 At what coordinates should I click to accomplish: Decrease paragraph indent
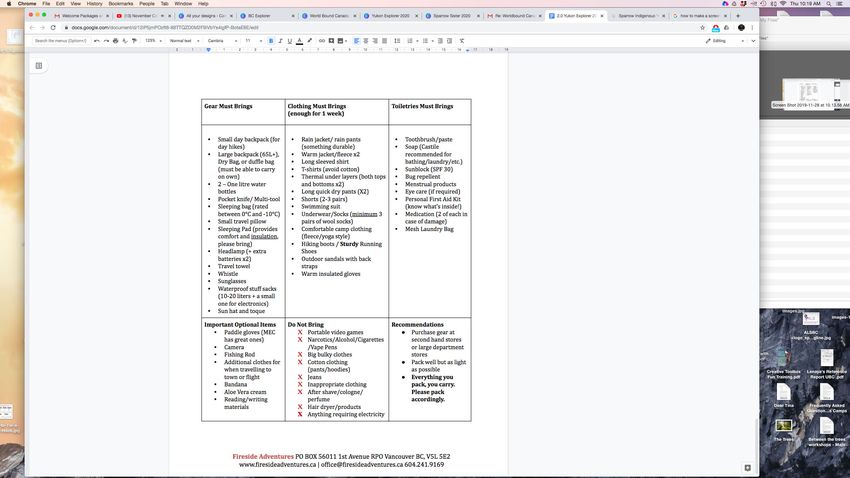point(440,41)
